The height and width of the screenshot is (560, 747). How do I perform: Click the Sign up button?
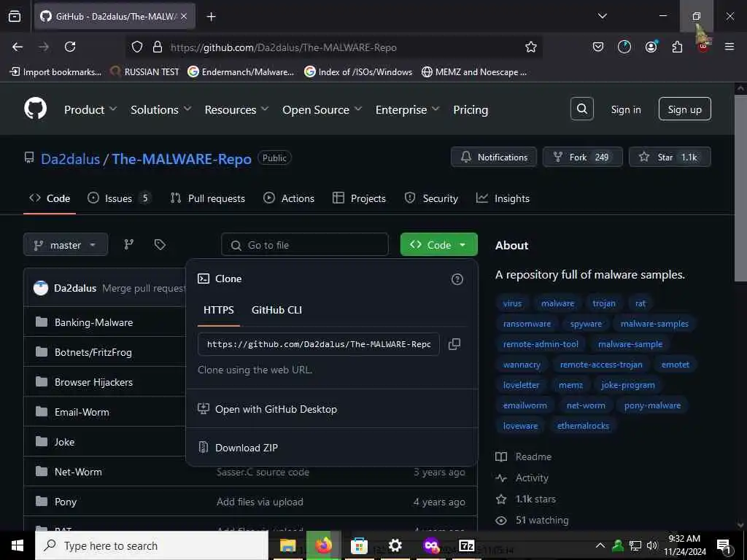[684, 109]
